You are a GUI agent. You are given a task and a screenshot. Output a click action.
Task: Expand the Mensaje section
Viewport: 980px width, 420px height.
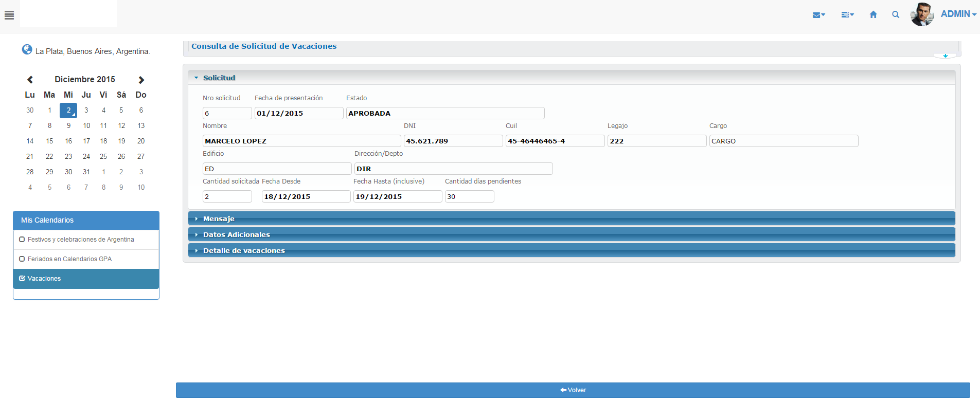point(572,218)
